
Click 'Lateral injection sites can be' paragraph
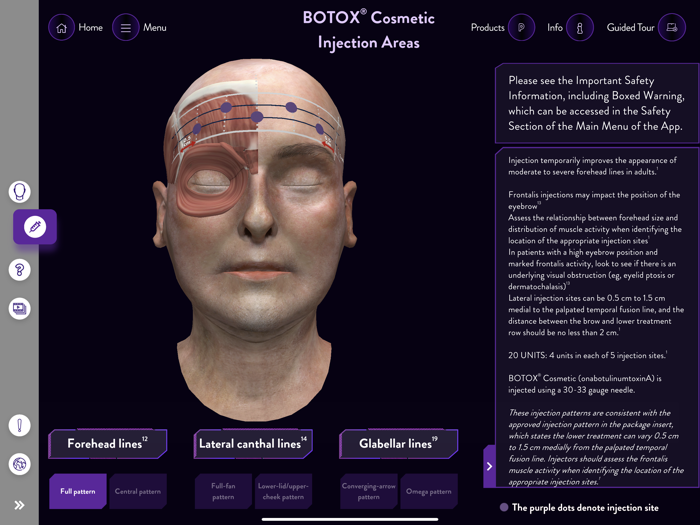click(x=596, y=315)
